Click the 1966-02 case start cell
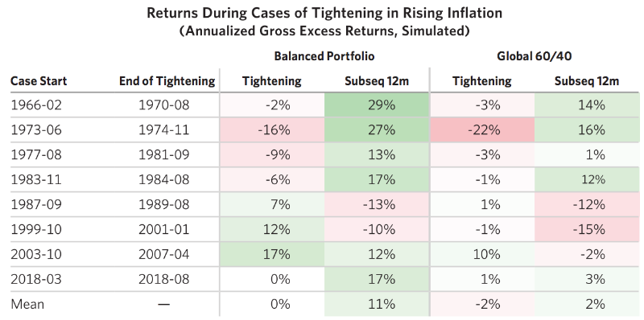 36,105
